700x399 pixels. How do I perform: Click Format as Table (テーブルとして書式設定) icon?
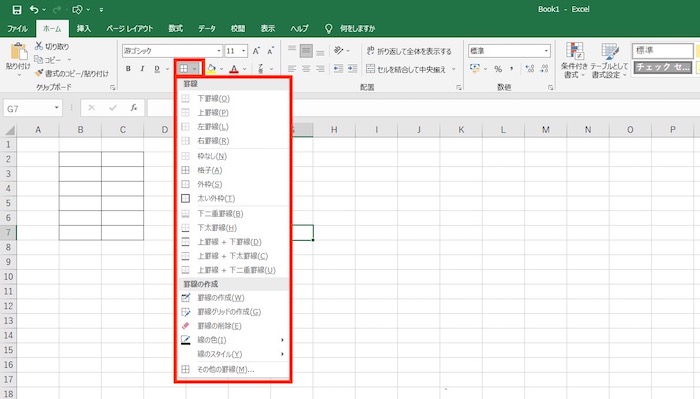[610, 51]
